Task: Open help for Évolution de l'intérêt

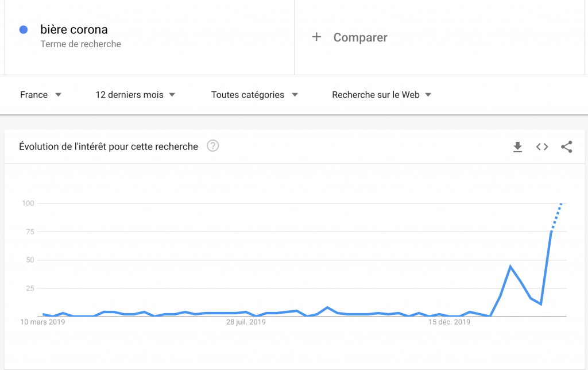Action: [212, 145]
